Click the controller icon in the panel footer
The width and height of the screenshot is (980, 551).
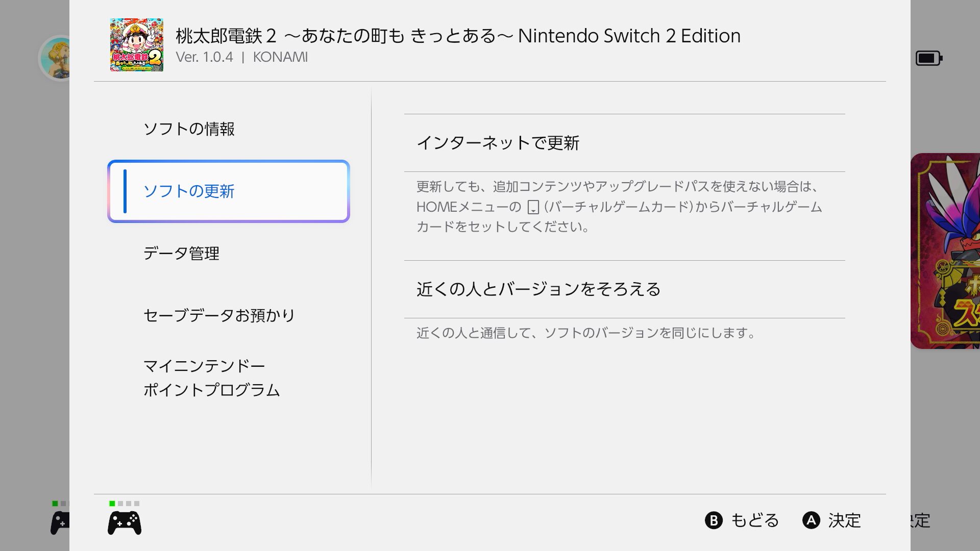click(125, 523)
